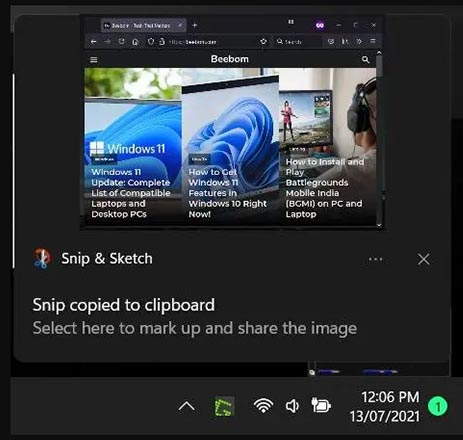This screenshot has width=463, height=440.
Task: Open notification center badge showing 1
Action: pos(438,406)
